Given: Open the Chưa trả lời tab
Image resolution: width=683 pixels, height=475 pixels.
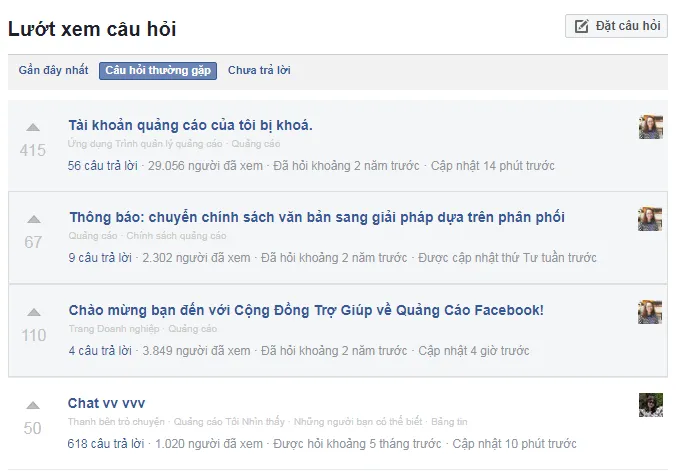Looking at the screenshot, I should coord(259,70).
